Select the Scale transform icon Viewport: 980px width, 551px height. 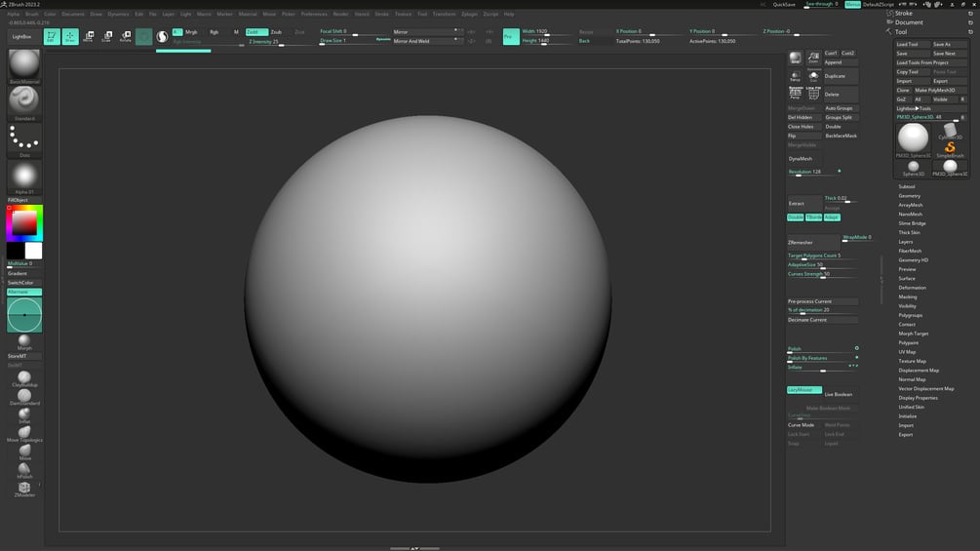tap(107, 36)
